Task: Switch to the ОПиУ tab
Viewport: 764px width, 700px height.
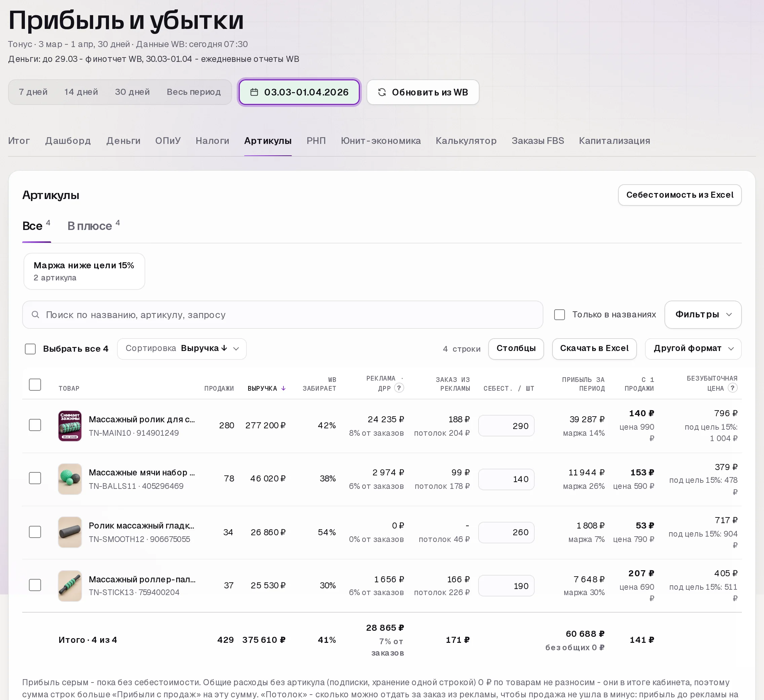Action: coord(168,141)
